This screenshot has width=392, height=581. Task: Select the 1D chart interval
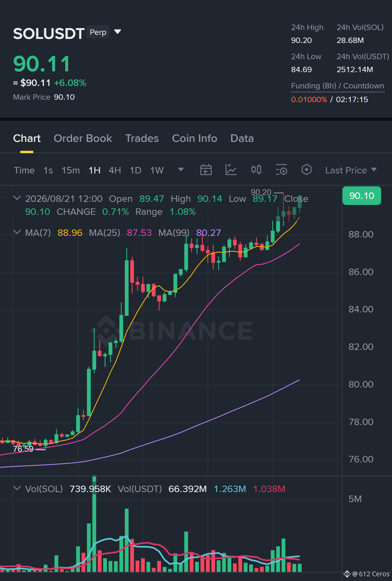136,170
